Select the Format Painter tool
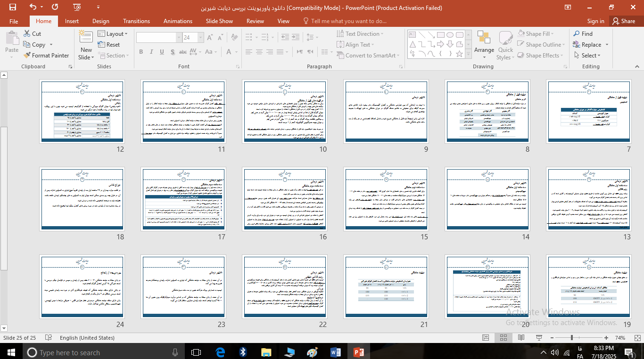Viewport: 644px width, 359px height. [x=46, y=56]
